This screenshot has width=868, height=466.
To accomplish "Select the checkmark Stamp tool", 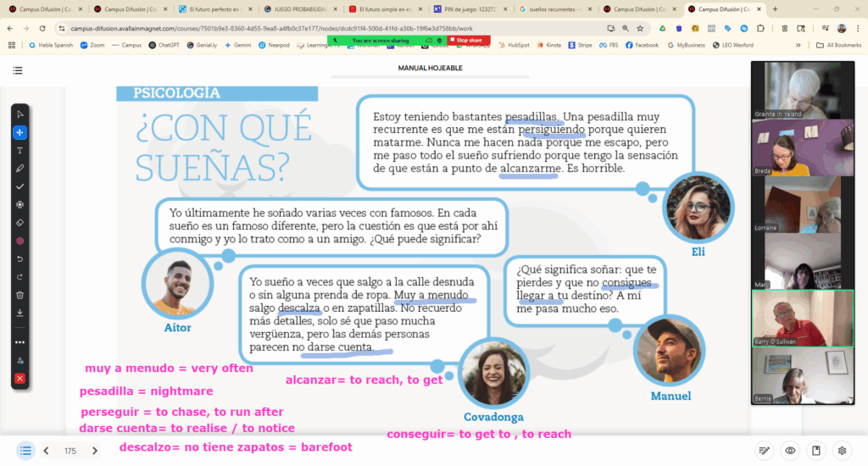I will click(x=20, y=186).
